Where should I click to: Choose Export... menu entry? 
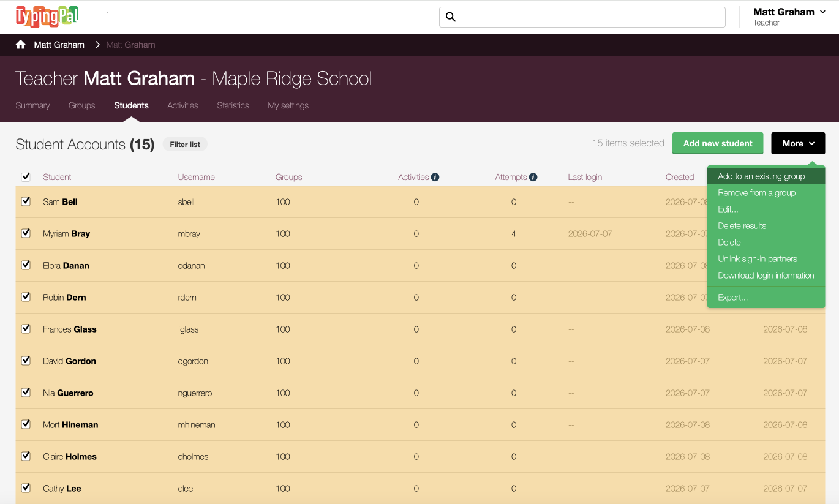(x=766, y=298)
